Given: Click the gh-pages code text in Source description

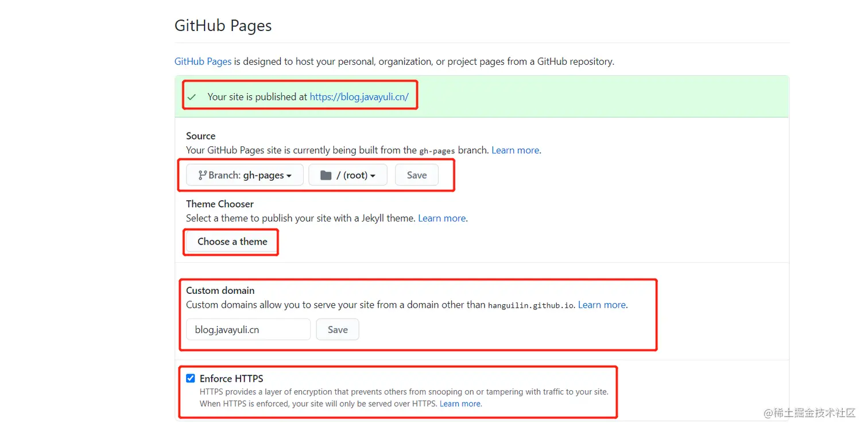Looking at the screenshot, I should (x=437, y=151).
